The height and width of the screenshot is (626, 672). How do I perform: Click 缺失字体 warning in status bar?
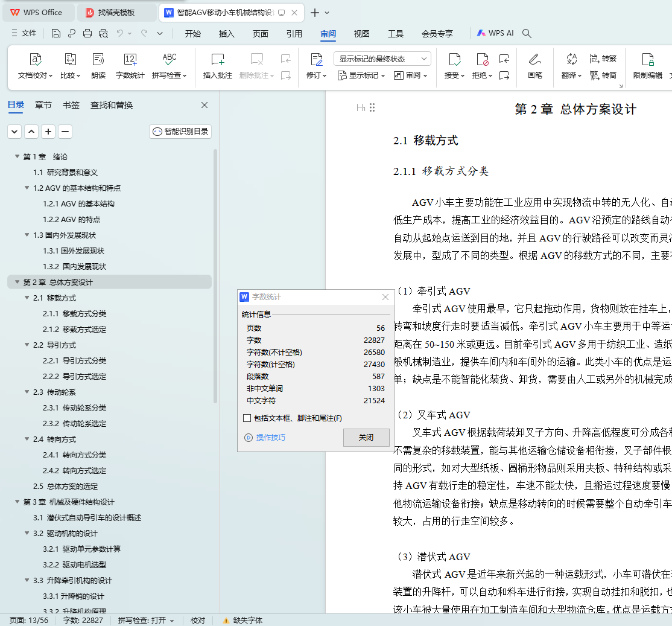pos(243,621)
